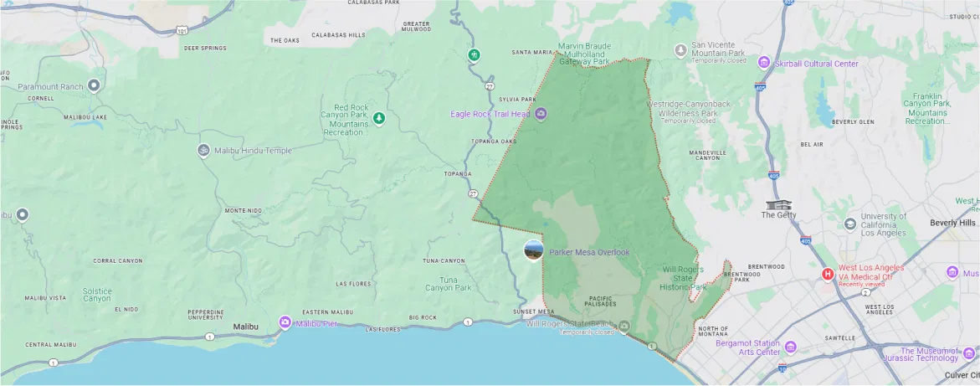Select the Skirball Cultural Center marker icon

[x=763, y=63]
